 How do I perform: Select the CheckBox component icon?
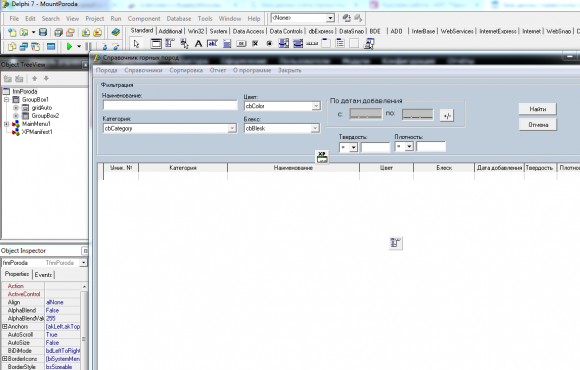[x=255, y=44]
